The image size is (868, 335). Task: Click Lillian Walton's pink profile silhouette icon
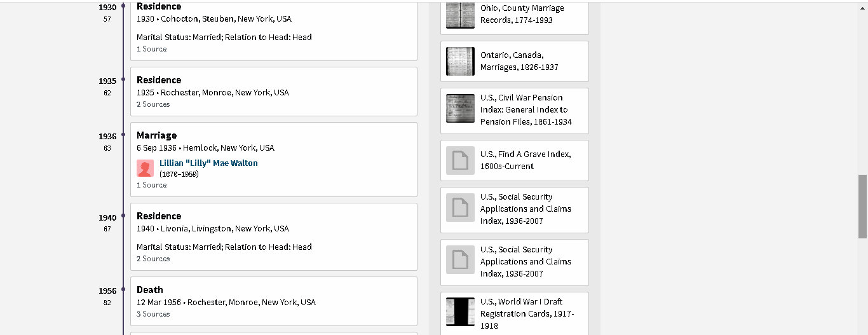[x=145, y=168]
